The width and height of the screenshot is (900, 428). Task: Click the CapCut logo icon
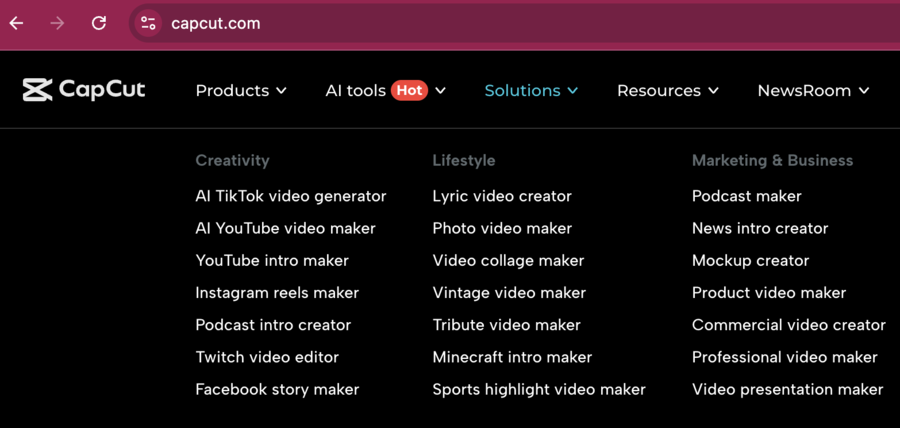(37, 90)
